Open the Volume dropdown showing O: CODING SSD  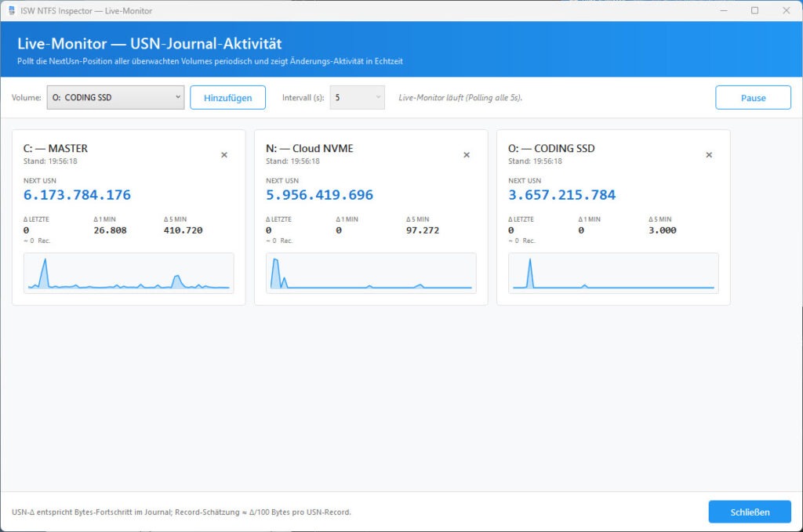[x=116, y=97]
